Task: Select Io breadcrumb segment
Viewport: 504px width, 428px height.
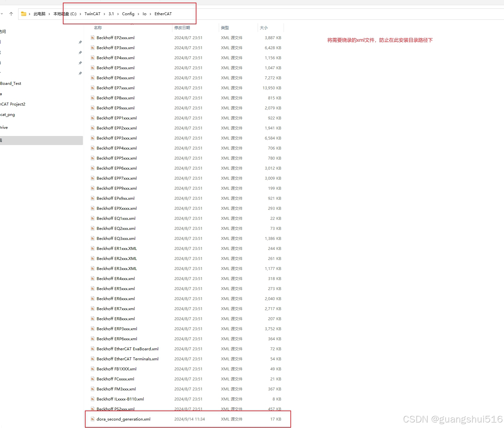Action: pyautogui.click(x=144, y=14)
